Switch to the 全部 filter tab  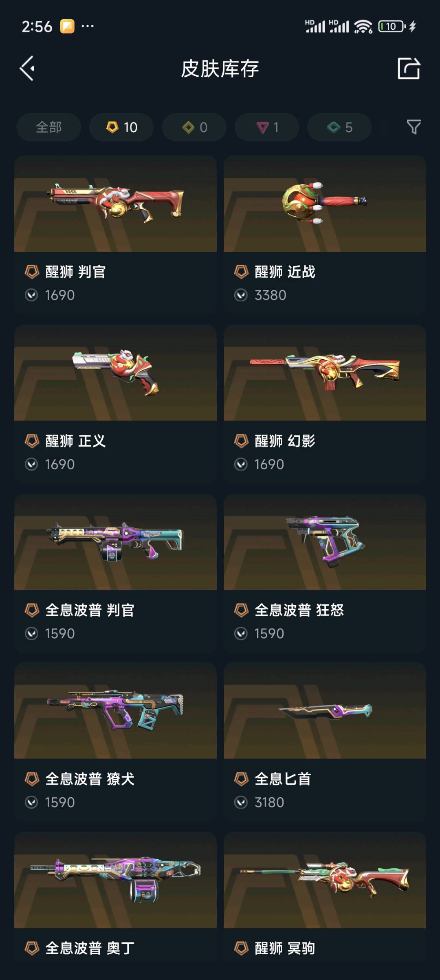click(49, 127)
